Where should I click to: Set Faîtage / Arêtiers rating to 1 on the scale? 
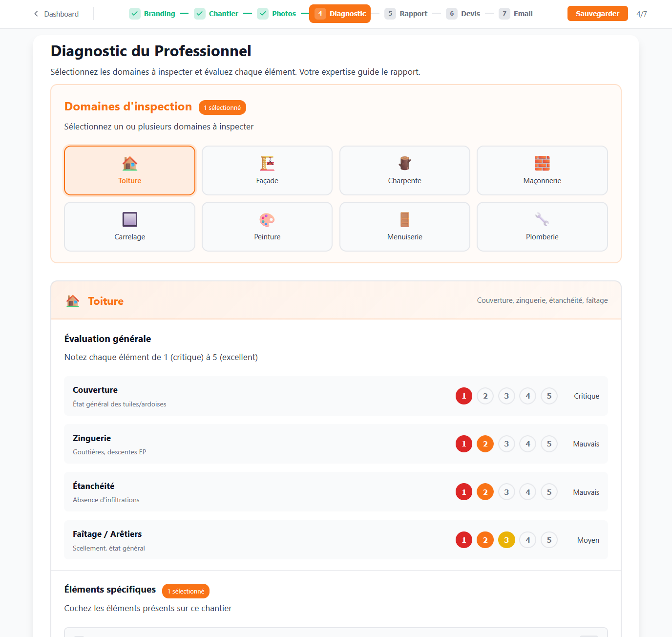point(463,540)
